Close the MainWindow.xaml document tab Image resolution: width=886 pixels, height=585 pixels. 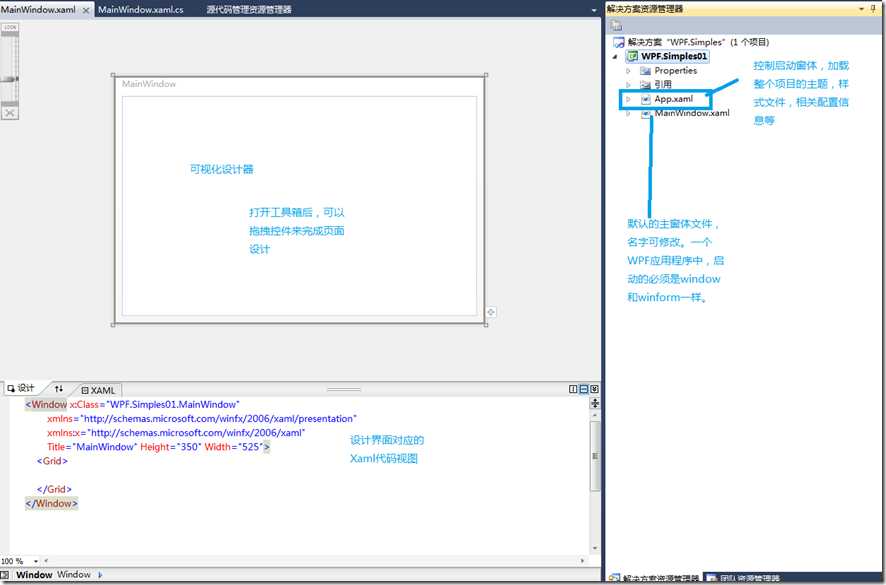point(86,10)
